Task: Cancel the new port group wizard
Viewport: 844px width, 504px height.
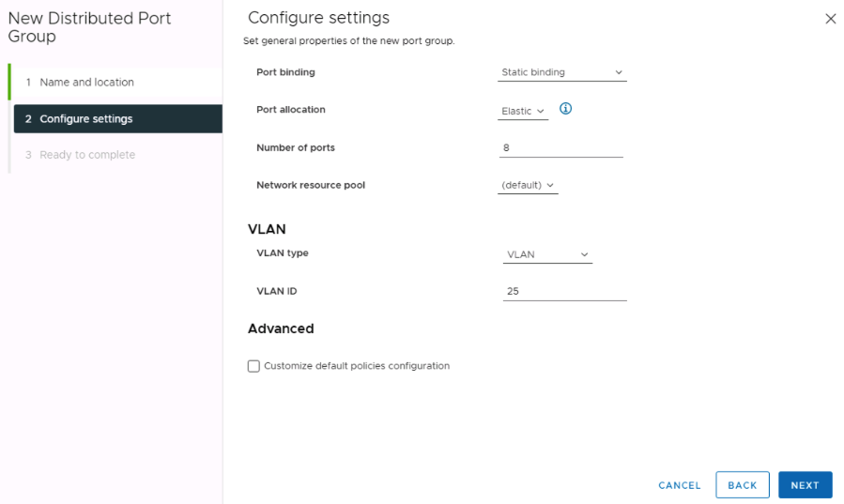Action: (680, 485)
